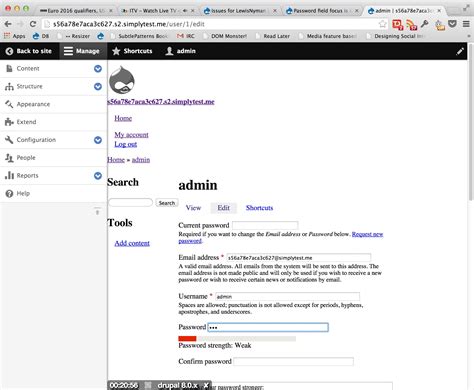Switch to Password field focus tab

[322, 10]
